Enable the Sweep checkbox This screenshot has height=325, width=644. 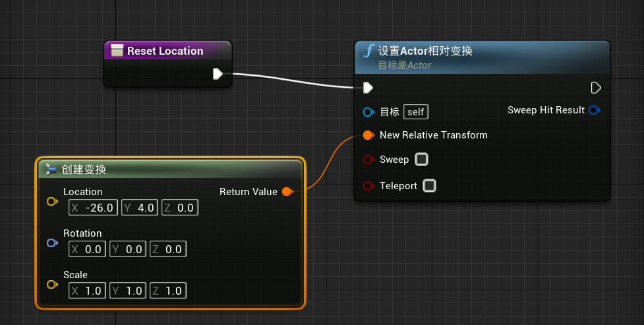point(421,160)
